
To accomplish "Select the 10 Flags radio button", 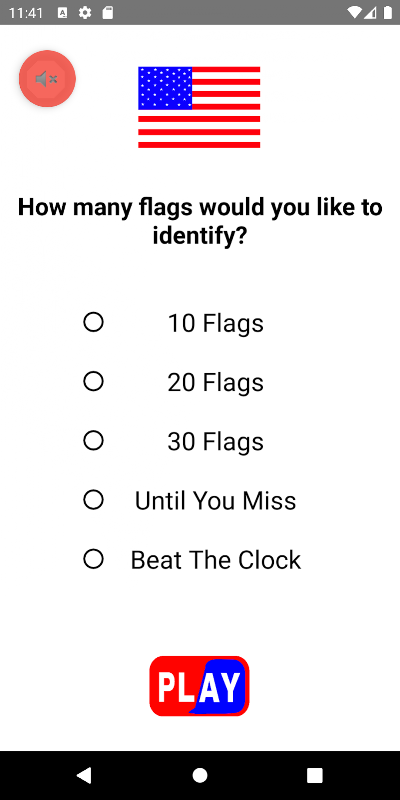I will tap(93, 322).
